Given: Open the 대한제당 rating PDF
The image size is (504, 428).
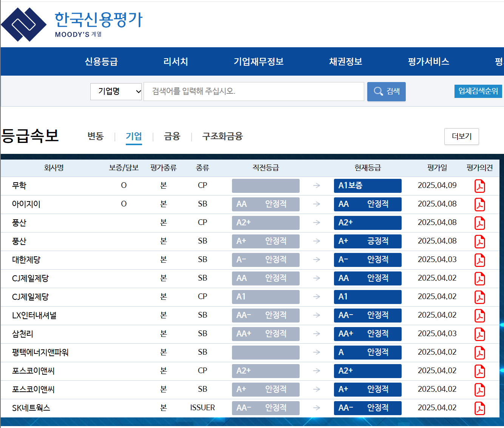Looking at the screenshot, I should [x=480, y=260].
